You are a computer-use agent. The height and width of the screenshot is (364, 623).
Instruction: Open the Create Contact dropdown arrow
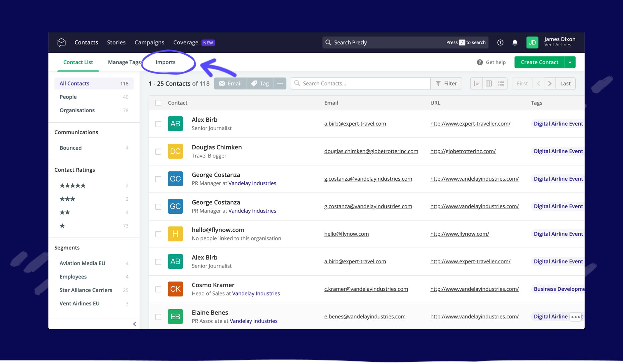570,62
